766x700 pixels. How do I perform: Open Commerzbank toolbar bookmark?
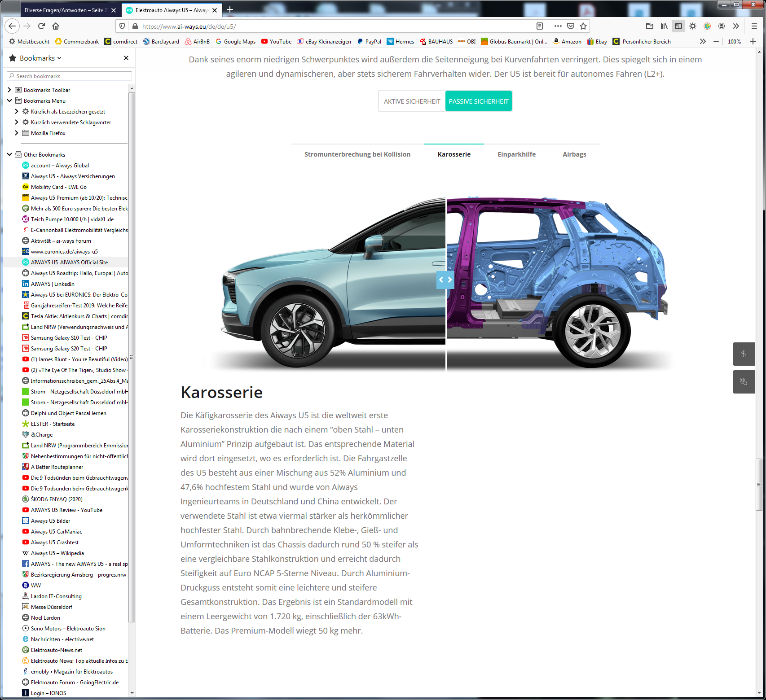coord(77,41)
